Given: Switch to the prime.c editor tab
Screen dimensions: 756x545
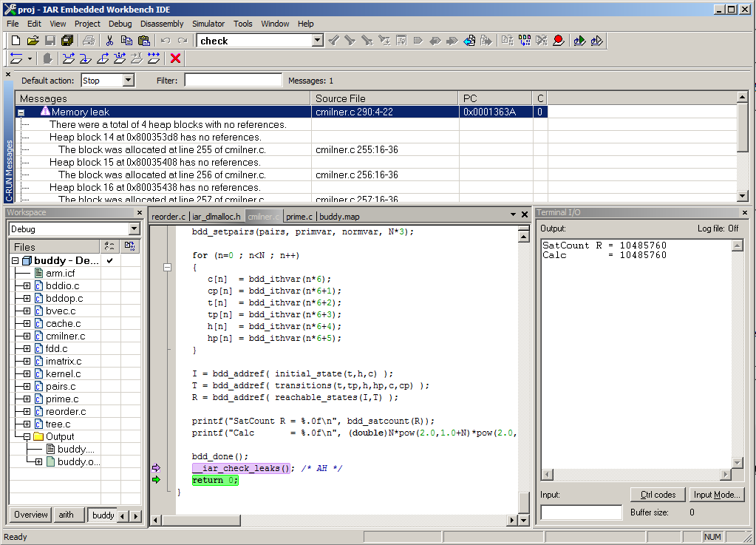Looking at the screenshot, I should [x=298, y=217].
